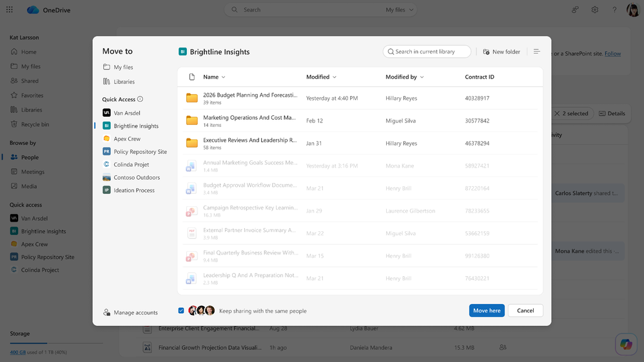Click the Contract ID column header
The height and width of the screenshot is (362, 644).
coord(480,77)
